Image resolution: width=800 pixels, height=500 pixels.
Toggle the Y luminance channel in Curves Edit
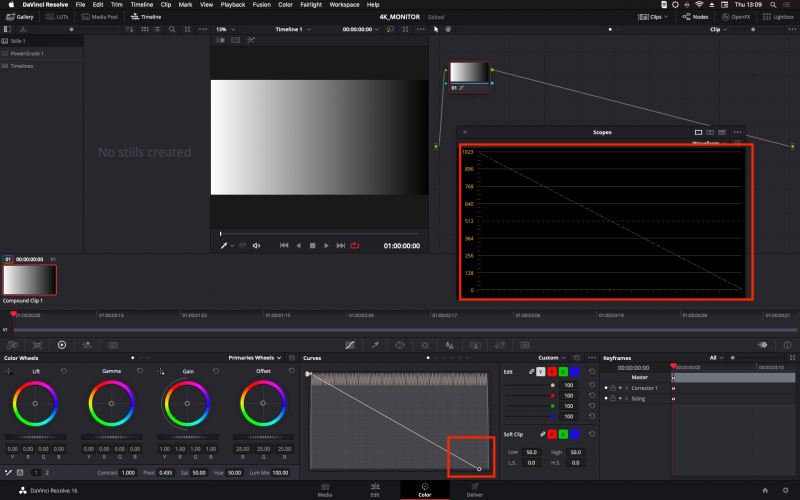click(x=542, y=371)
